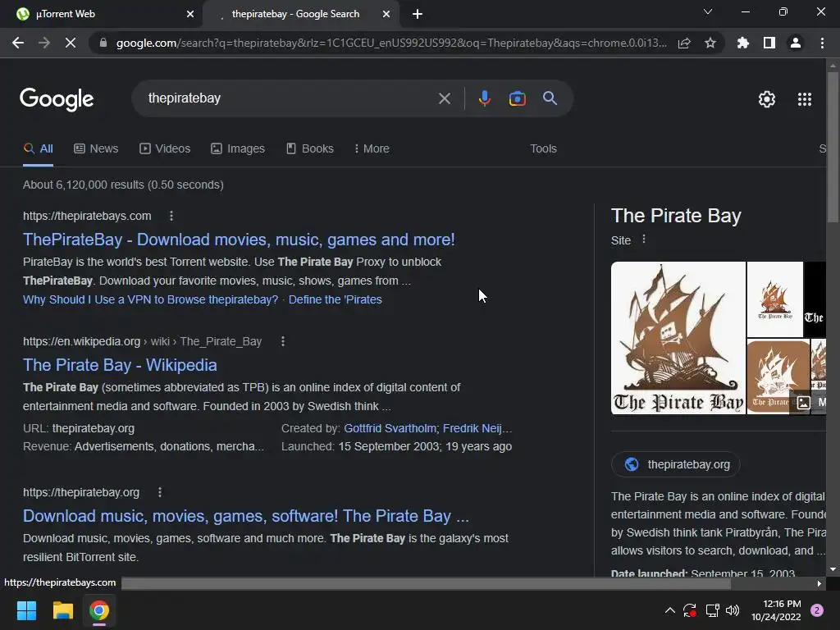
Task: Open the large Pirate Bay ship logo image
Action: [678, 338]
